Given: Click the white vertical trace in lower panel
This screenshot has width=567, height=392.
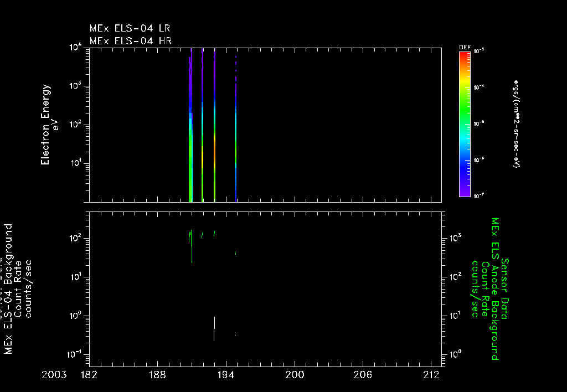Looking at the screenshot, I should point(214,329).
